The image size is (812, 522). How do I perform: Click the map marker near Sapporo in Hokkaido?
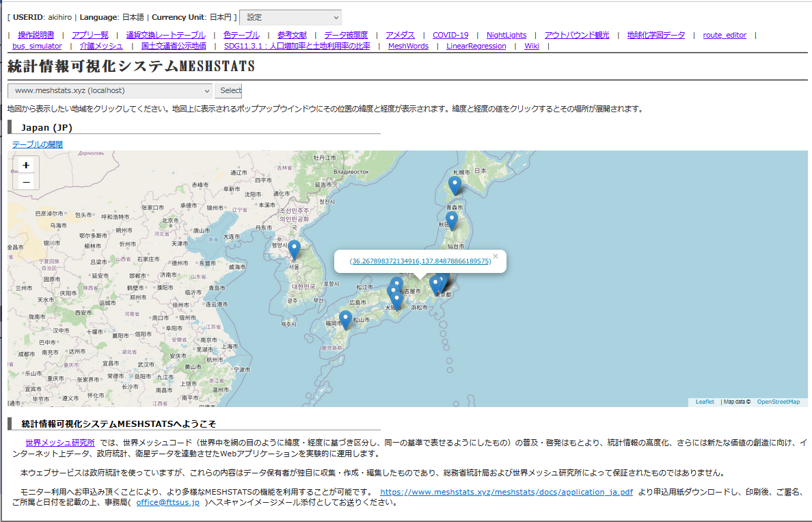(455, 185)
